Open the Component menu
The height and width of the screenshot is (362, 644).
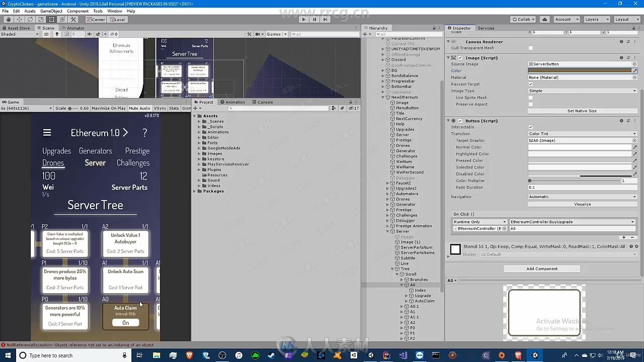pos(77,11)
